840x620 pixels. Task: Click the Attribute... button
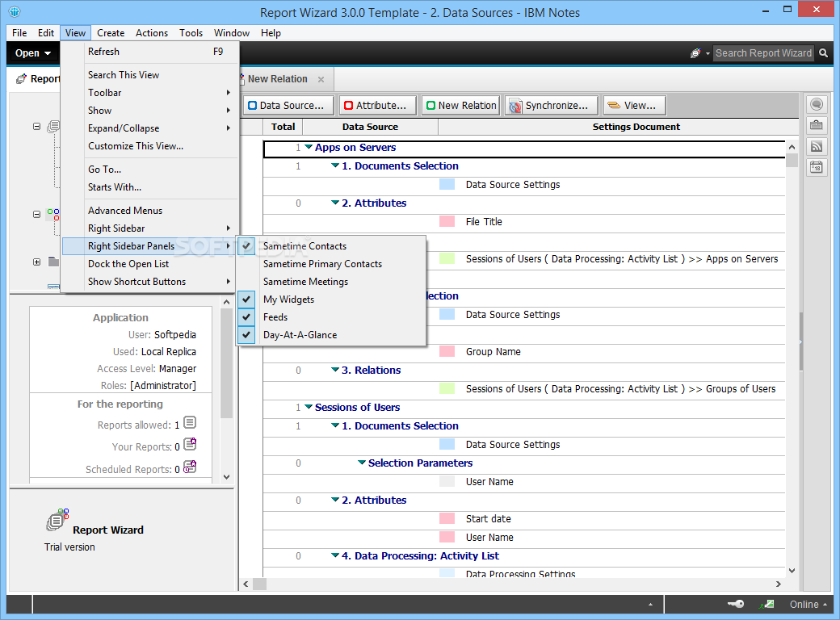[x=378, y=106]
